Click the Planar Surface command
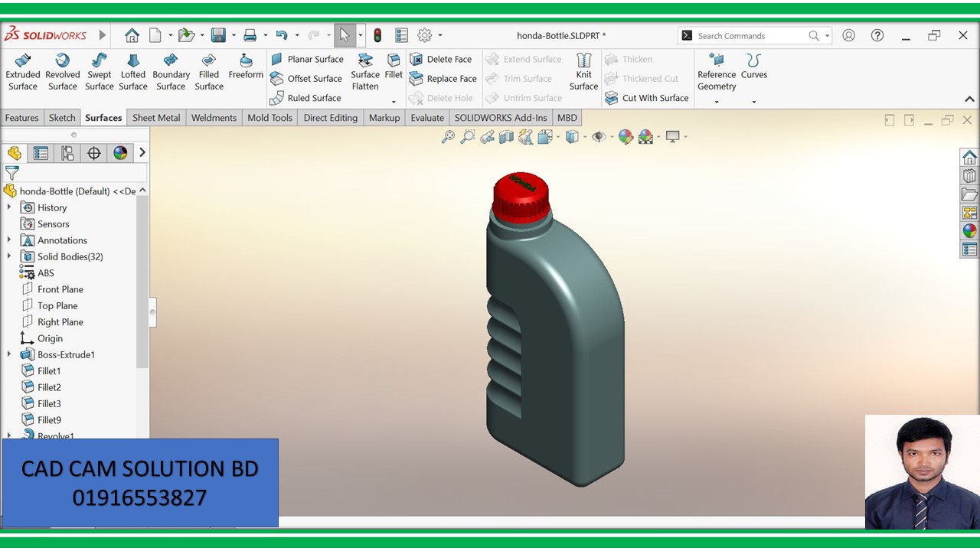Image resolution: width=980 pixels, height=551 pixels. pyautogui.click(x=307, y=59)
